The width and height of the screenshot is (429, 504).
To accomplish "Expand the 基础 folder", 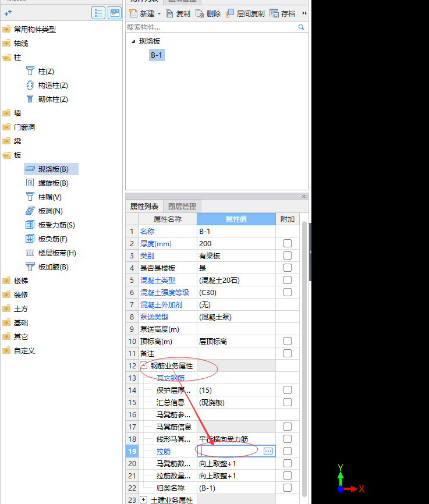I will coord(6,323).
